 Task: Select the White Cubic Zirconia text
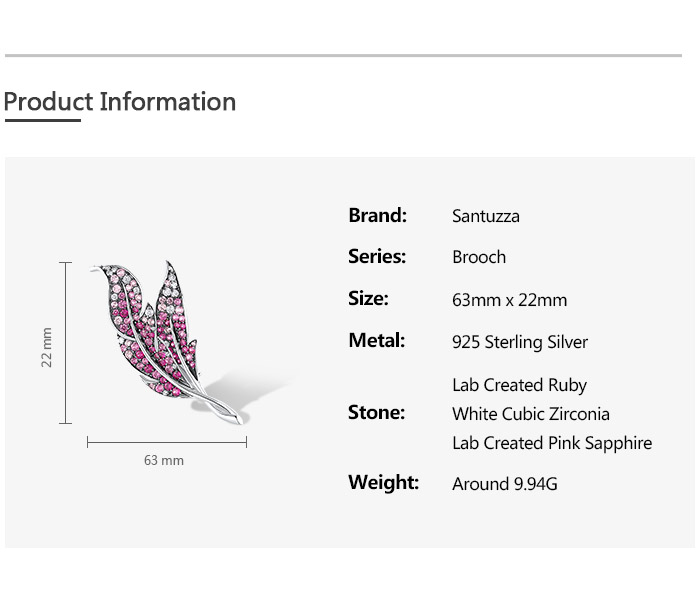coord(531,414)
